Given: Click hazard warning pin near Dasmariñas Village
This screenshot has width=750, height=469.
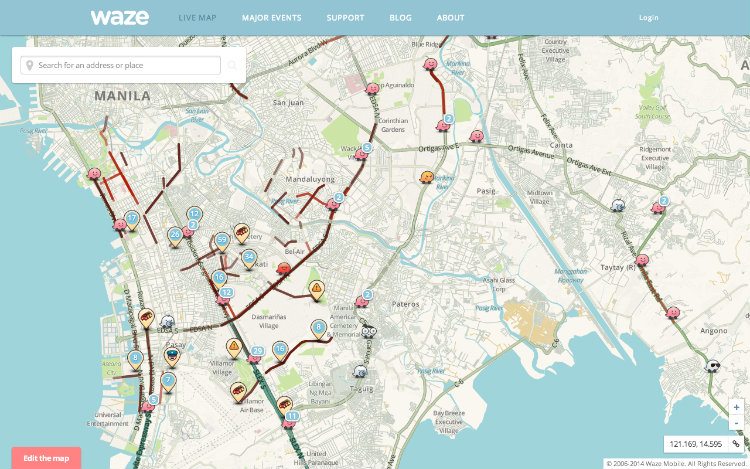Looking at the screenshot, I should [316, 289].
